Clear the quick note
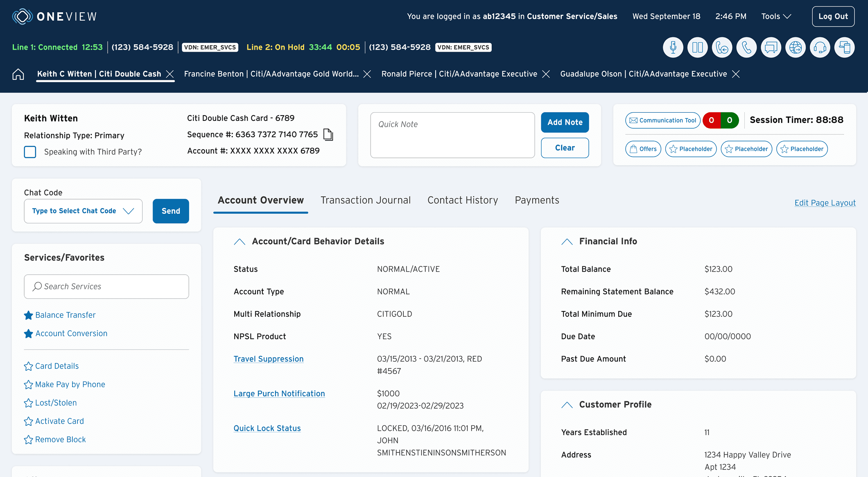This screenshot has width=868, height=477. [565, 148]
